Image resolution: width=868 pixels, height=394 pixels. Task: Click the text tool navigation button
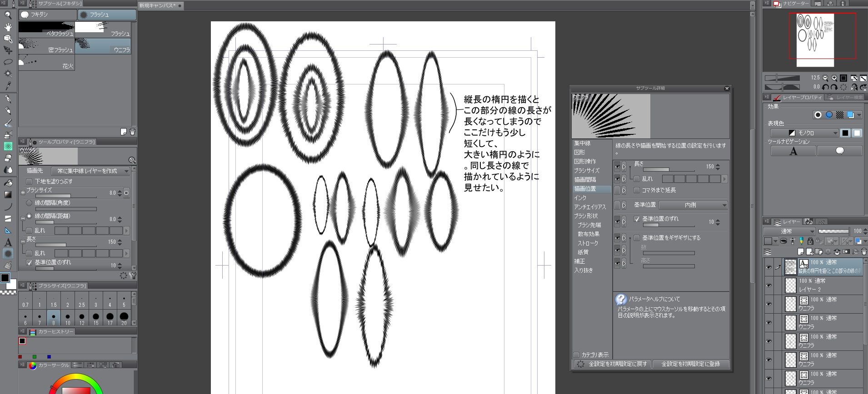tap(793, 151)
